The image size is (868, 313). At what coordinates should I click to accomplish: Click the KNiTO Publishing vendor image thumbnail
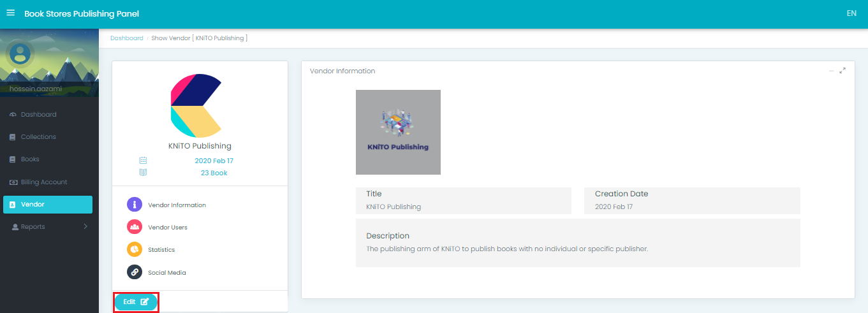coord(398,132)
